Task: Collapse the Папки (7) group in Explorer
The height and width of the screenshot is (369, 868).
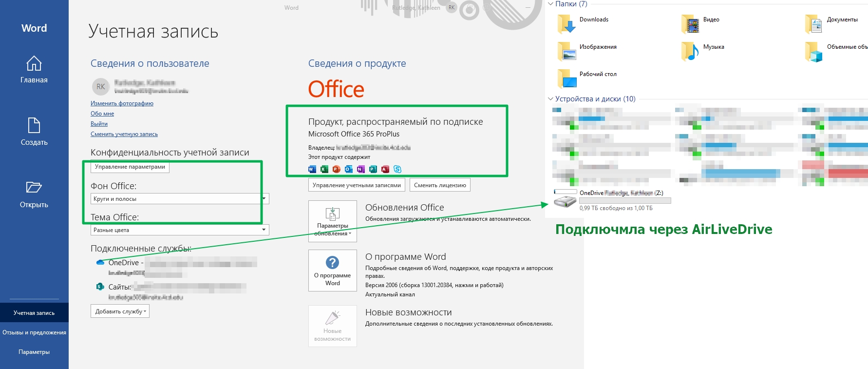Action: (551, 4)
